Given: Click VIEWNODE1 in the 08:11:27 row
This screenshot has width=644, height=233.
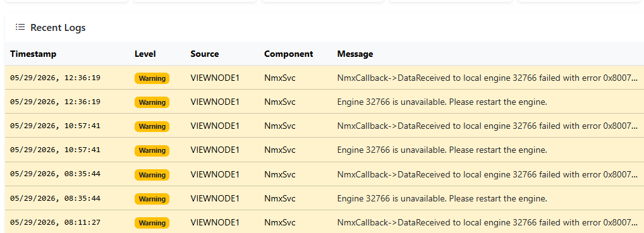Looking at the screenshot, I should coord(215,223).
